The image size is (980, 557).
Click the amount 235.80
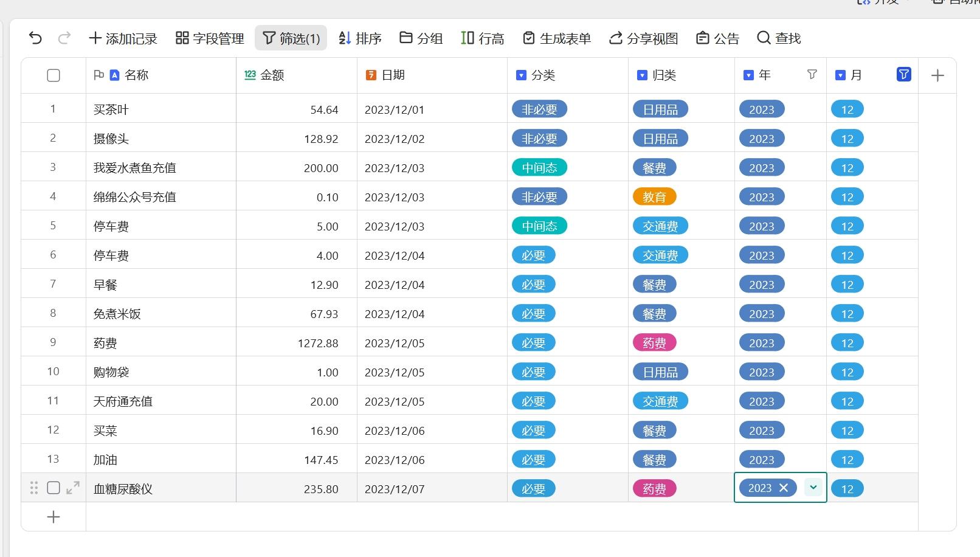pos(321,489)
